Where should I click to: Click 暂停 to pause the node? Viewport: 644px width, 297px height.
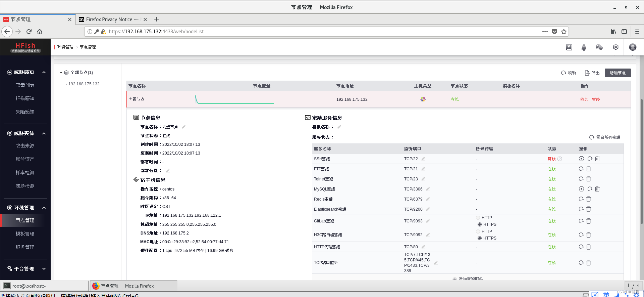pos(596,99)
